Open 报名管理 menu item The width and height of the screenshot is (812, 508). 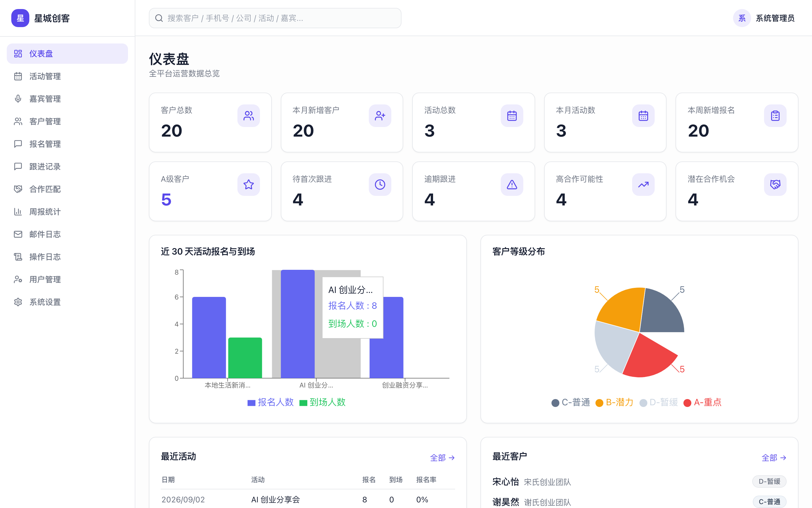point(67,144)
